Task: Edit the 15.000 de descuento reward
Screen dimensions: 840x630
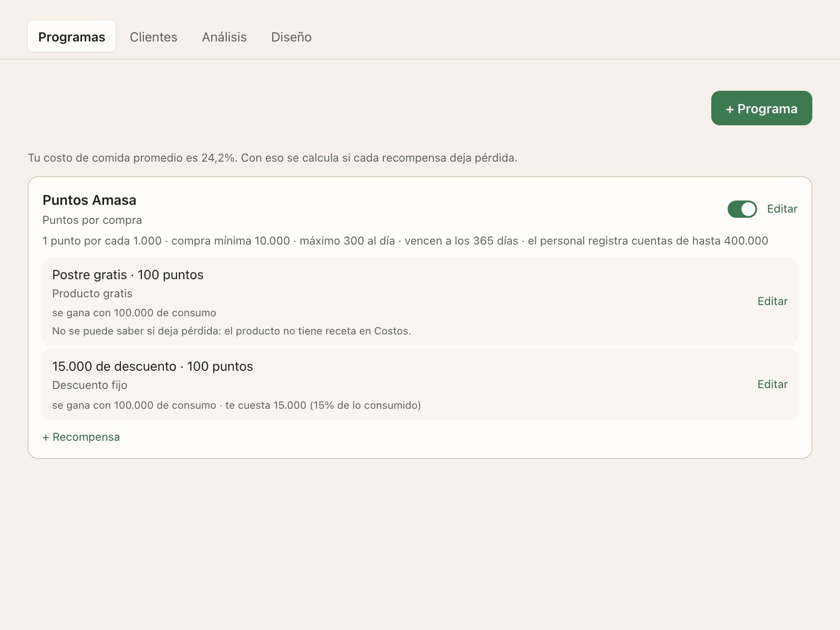Action: [x=773, y=384]
